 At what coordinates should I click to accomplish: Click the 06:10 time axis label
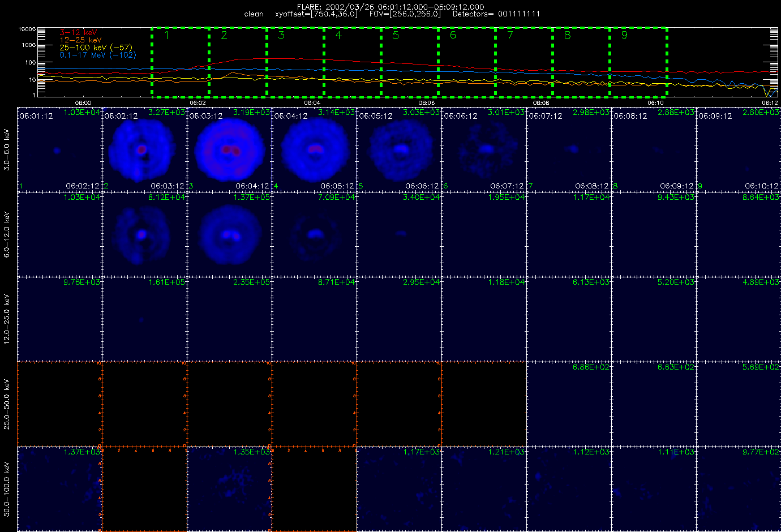click(x=655, y=102)
